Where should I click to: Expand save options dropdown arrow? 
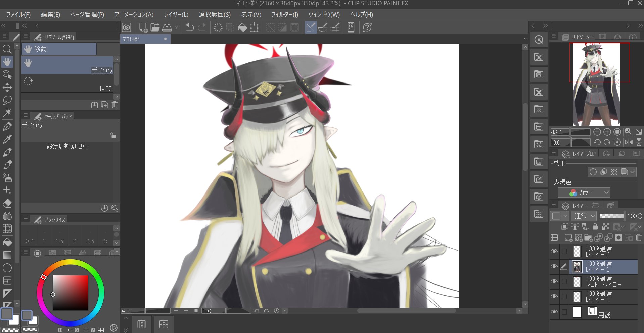(176, 27)
